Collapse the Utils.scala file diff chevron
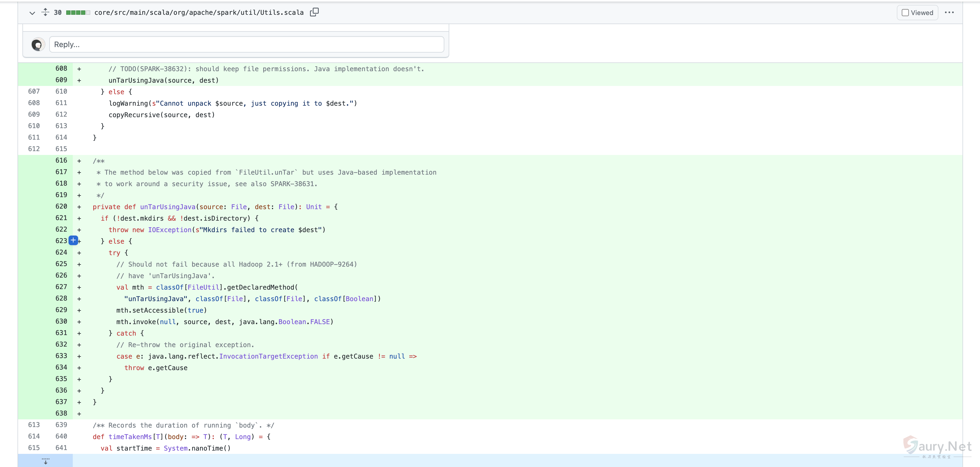Screen dimensions: 980x467 click(32, 13)
